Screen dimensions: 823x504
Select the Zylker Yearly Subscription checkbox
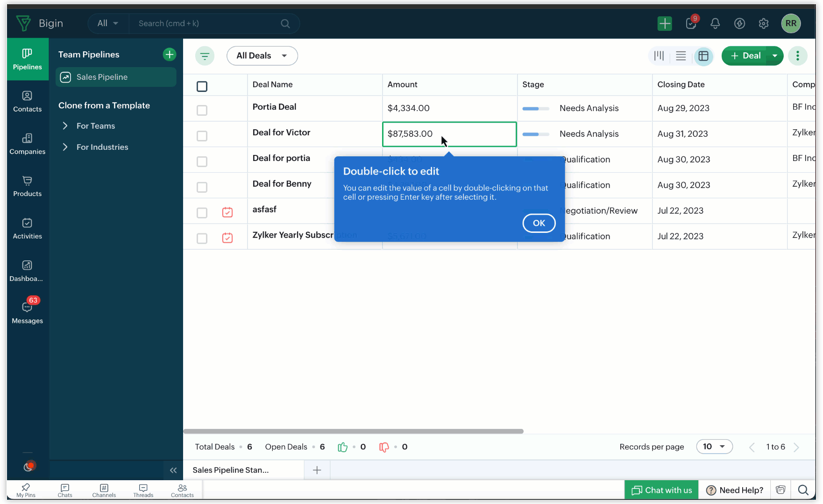coord(202,238)
